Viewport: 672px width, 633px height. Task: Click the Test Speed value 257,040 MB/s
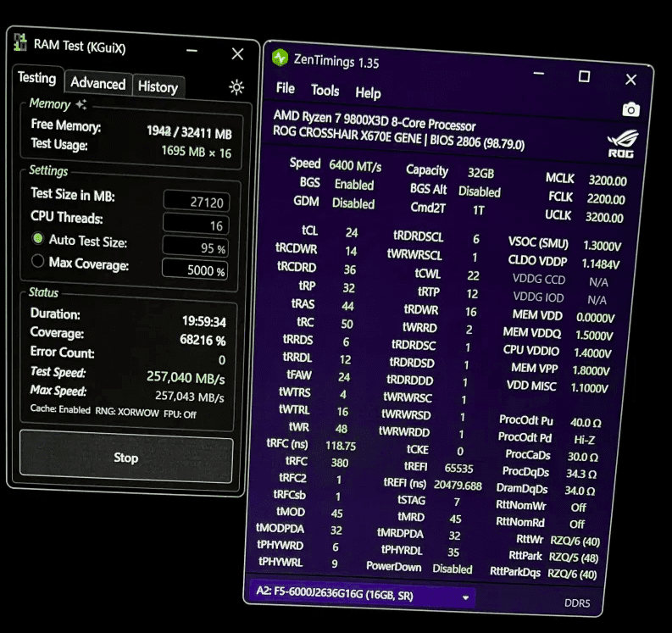pyautogui.click(x=186, y=378)
